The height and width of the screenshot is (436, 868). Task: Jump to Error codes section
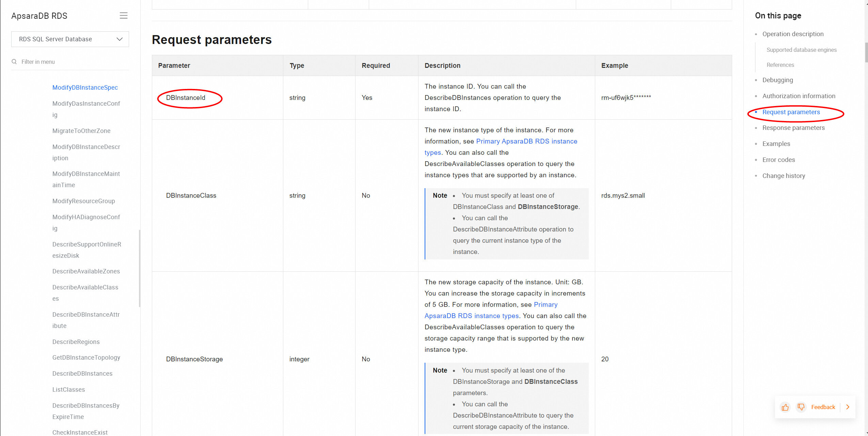tap(778, 160)
